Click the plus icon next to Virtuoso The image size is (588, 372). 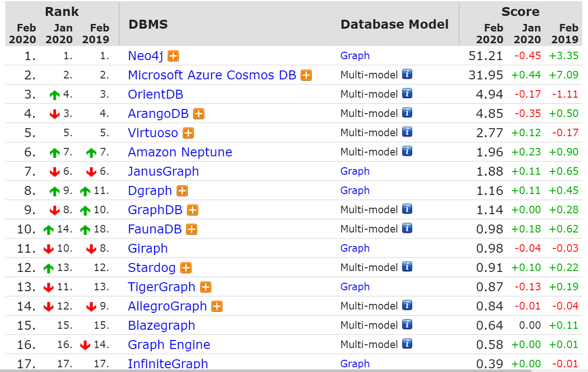[x=188, y=133]
